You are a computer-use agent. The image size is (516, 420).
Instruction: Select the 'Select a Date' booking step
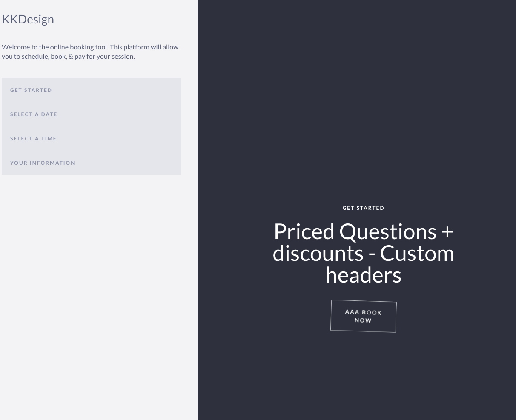click(x=34, y=114)
